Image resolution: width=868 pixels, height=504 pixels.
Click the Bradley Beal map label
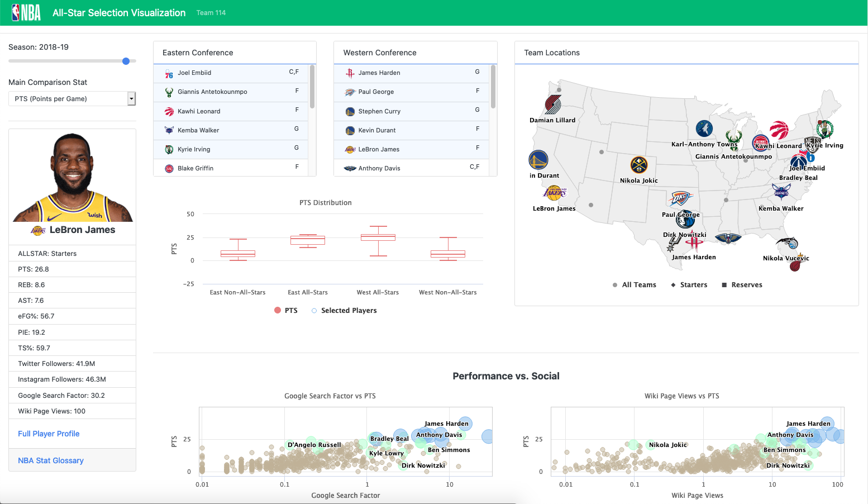click(x=798, y=178)
